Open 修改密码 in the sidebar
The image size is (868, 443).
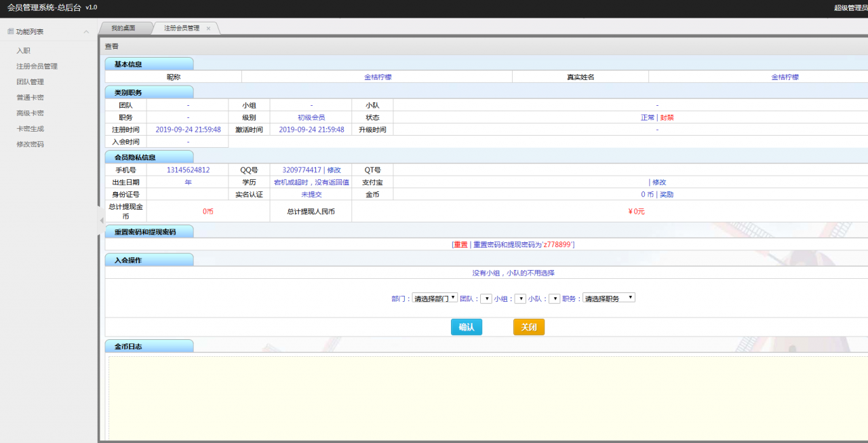(x=31, y=144)
